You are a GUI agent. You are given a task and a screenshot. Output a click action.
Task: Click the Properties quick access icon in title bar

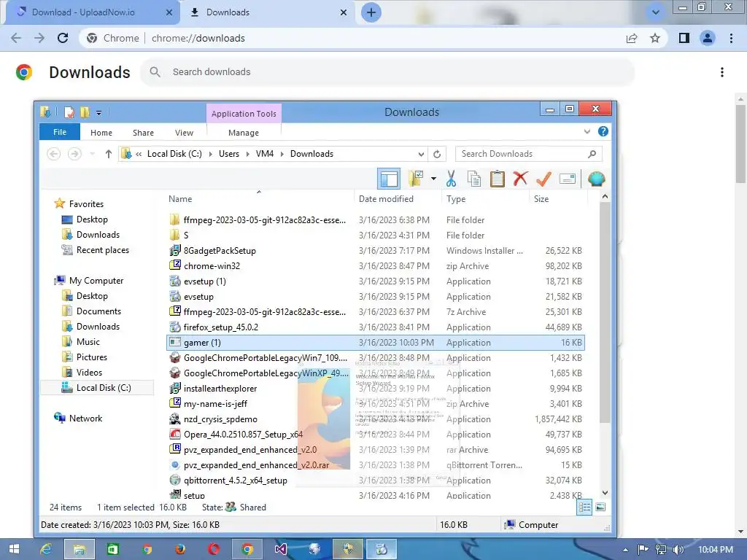[x=69, y=112]
